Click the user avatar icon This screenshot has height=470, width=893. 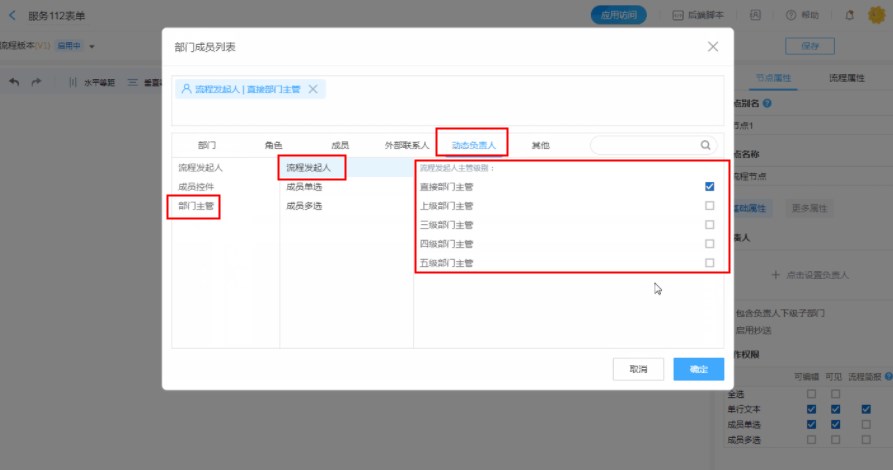click(877, 15)
